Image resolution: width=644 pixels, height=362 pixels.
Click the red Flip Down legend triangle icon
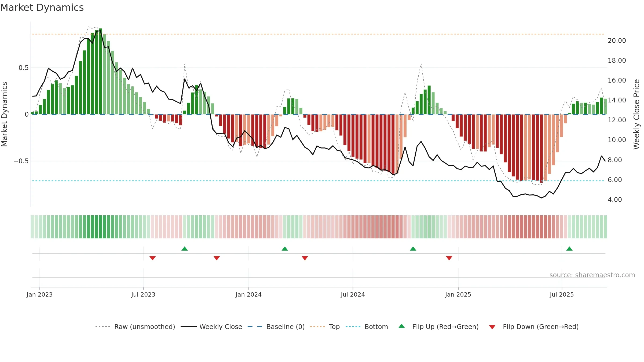coord(492,327)
